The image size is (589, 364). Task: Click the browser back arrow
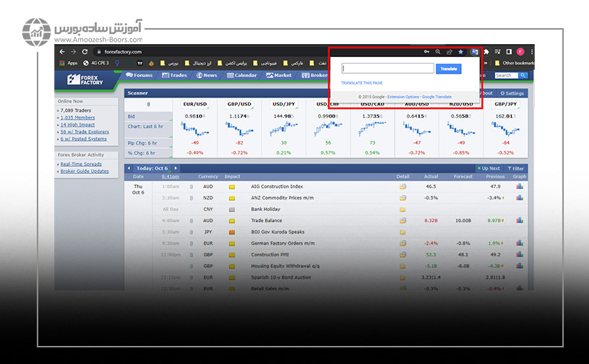point(62,52)
